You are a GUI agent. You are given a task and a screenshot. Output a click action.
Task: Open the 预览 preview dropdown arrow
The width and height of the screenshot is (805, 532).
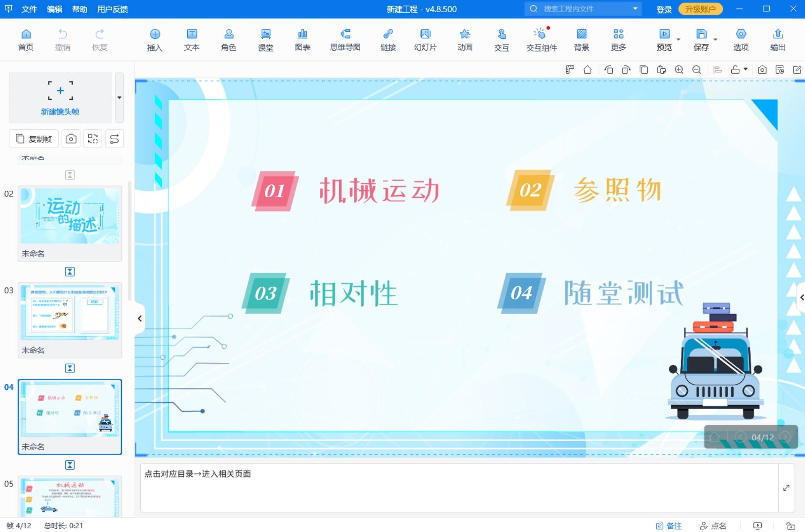pyautogui.click(x=677, y=39)
